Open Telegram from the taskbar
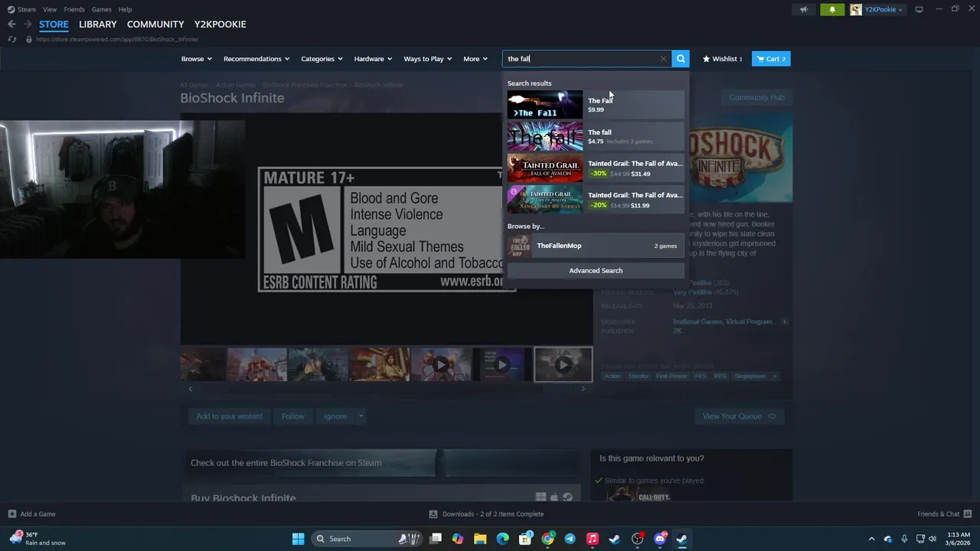 [x=570, y=539]
